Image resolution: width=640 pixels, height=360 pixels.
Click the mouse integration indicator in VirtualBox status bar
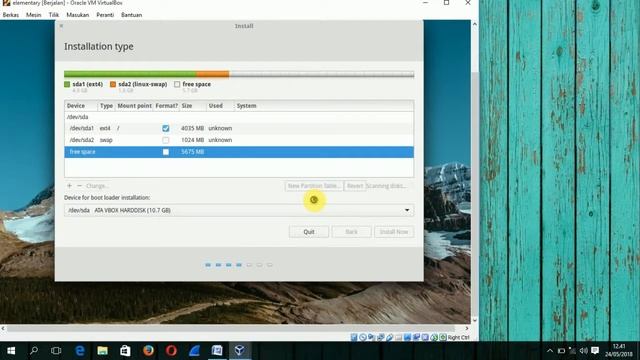coord(434,337)
